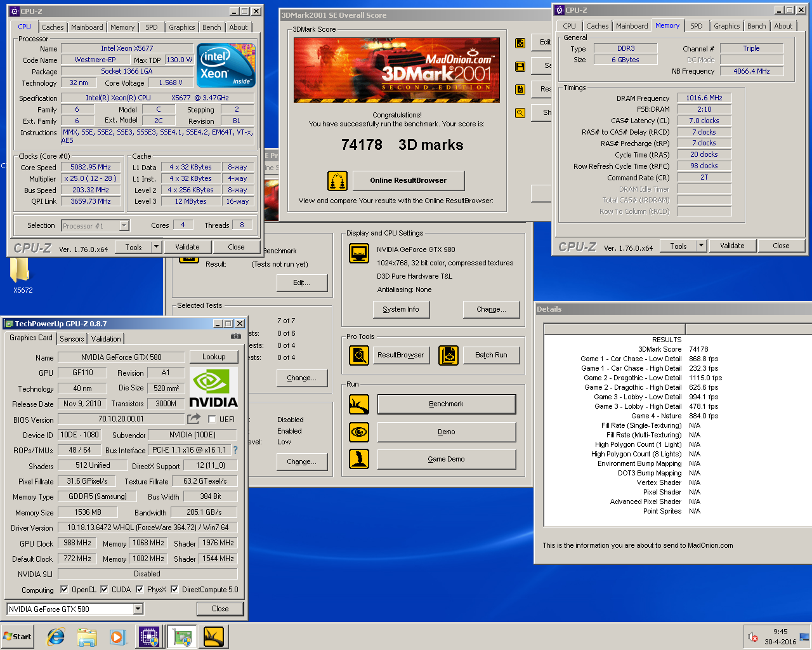Click the System Info button

click(401, 309)
